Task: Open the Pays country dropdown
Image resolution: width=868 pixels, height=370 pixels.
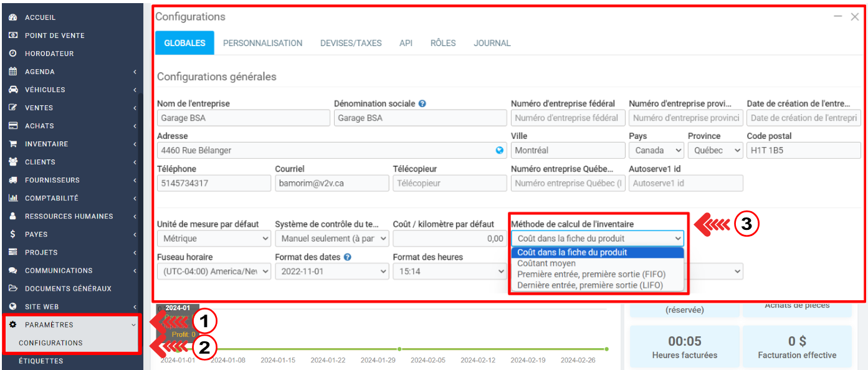Action: point(657,150)
